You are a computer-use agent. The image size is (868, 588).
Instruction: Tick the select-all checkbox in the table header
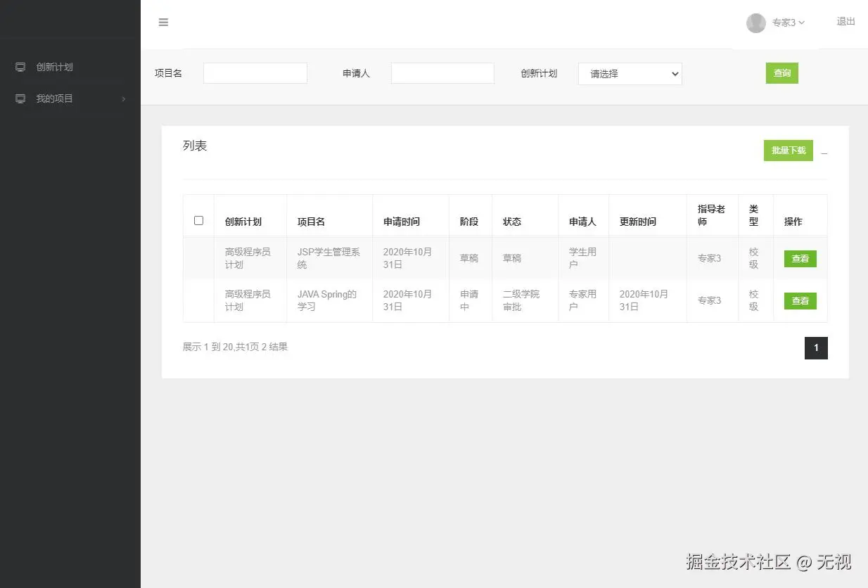coord(198,221)
